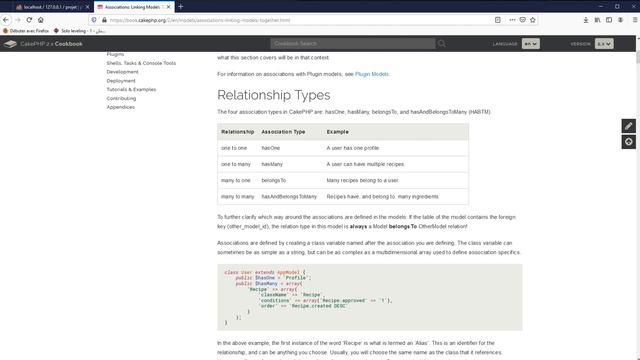Show the browser sidebar
The image size is (640, 360).
pos(609,20)
